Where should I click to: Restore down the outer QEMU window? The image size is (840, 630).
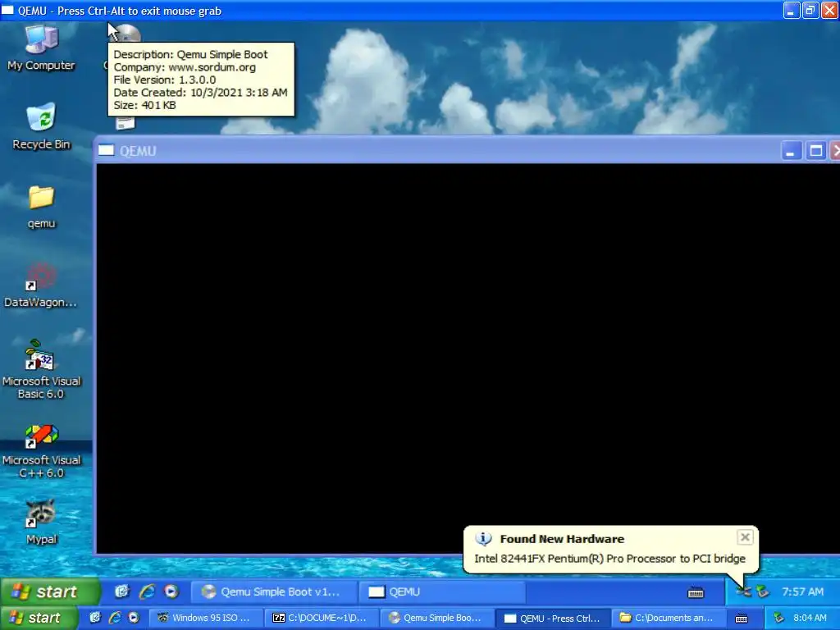point(810,10)
